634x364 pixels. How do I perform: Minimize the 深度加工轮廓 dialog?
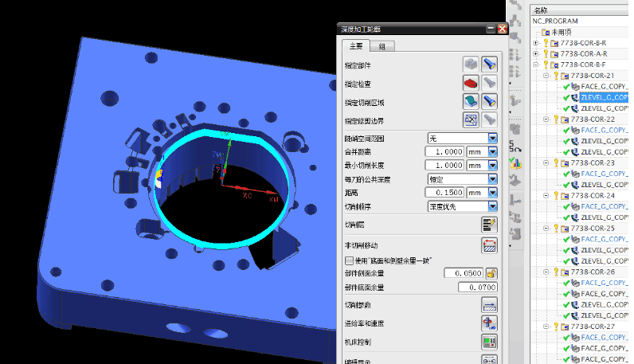[x=491, y=29]
